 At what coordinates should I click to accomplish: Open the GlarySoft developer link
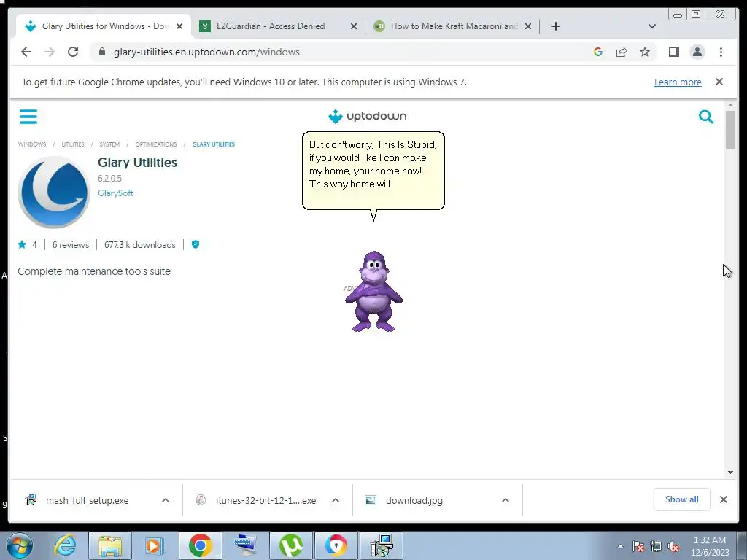click(x=115, y=192)
